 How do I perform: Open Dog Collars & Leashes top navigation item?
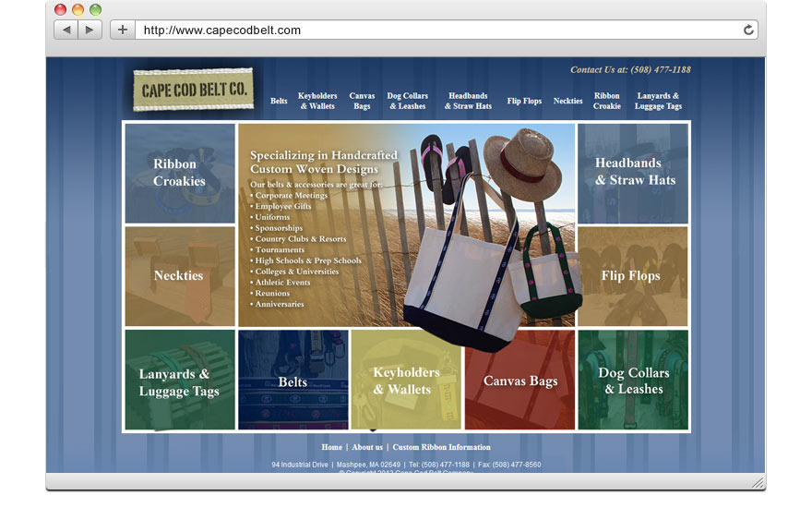click(x=408, y=101)
